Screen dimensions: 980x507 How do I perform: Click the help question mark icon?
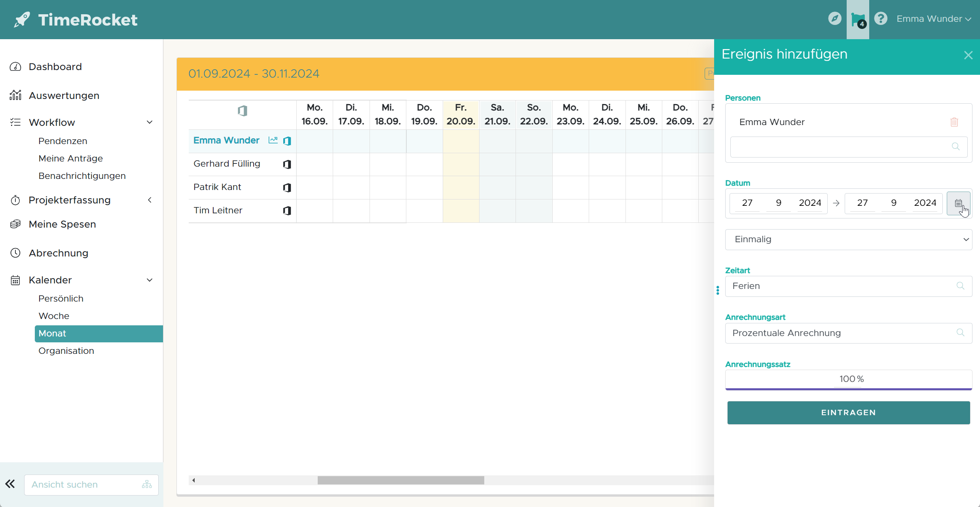click(x=881, y=19)
